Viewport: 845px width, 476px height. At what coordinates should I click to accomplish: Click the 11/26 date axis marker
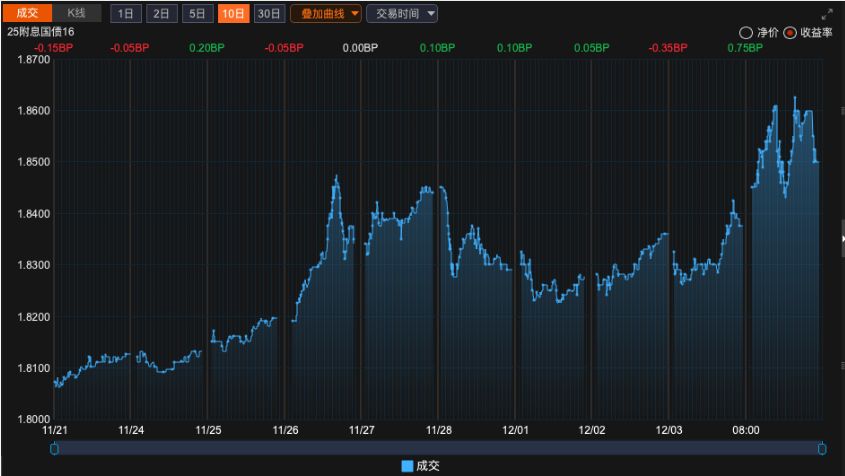coord(285,430)
